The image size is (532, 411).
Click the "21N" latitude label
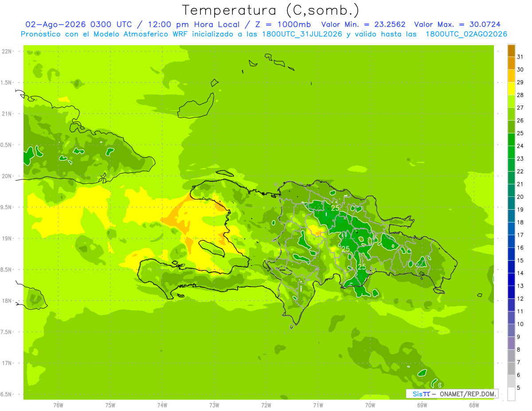(x=7, y=114)
